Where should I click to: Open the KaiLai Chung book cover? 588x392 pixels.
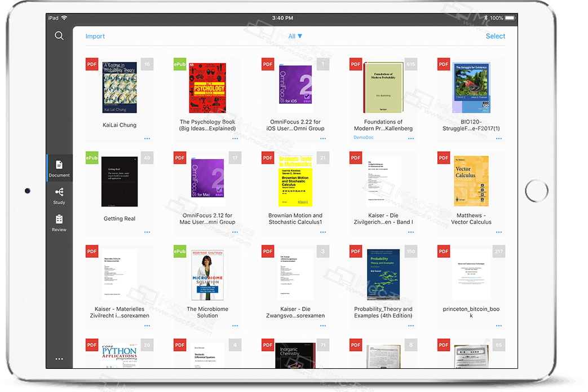point(120,87)
